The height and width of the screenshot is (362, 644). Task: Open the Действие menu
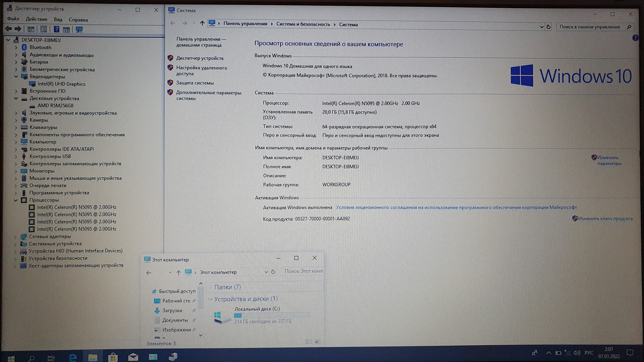(x=36, y=19)
